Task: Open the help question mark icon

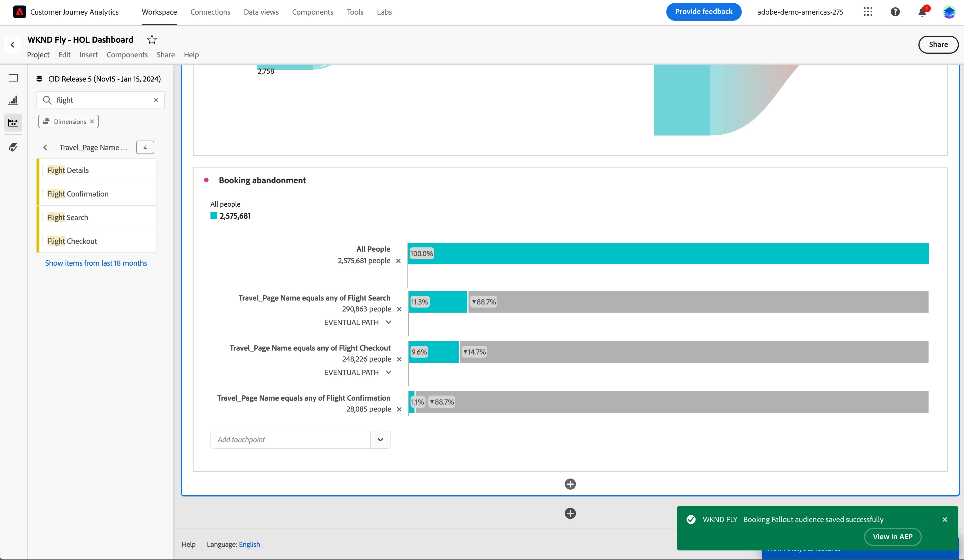Action: pyautogui.click(x=895, y=12)
